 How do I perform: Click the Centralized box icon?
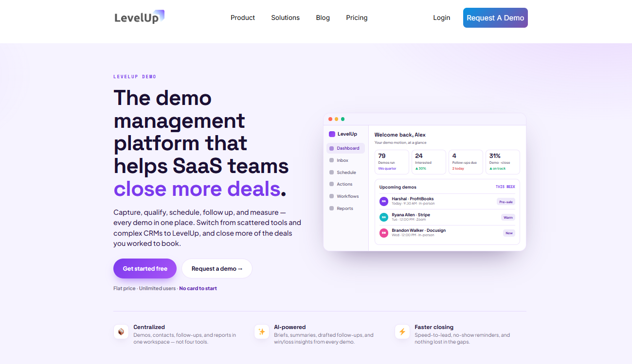click(x=121, y=332)
